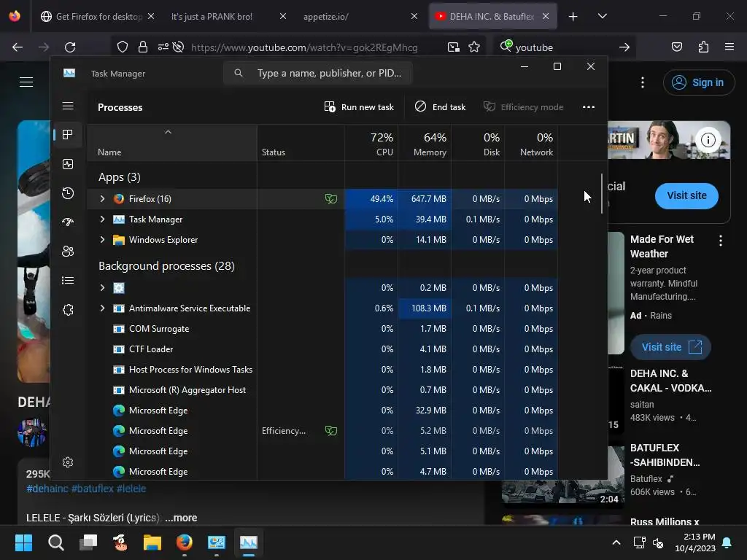Click the Task Manager vertical scrollbar
The height and width of the screenshot is (560, 747).
(602, 193)
